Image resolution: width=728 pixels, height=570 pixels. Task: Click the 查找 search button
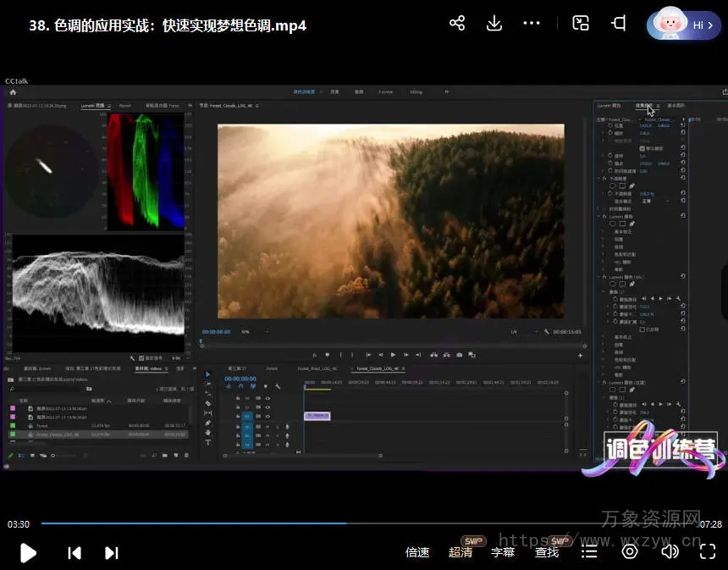(547, 552)
